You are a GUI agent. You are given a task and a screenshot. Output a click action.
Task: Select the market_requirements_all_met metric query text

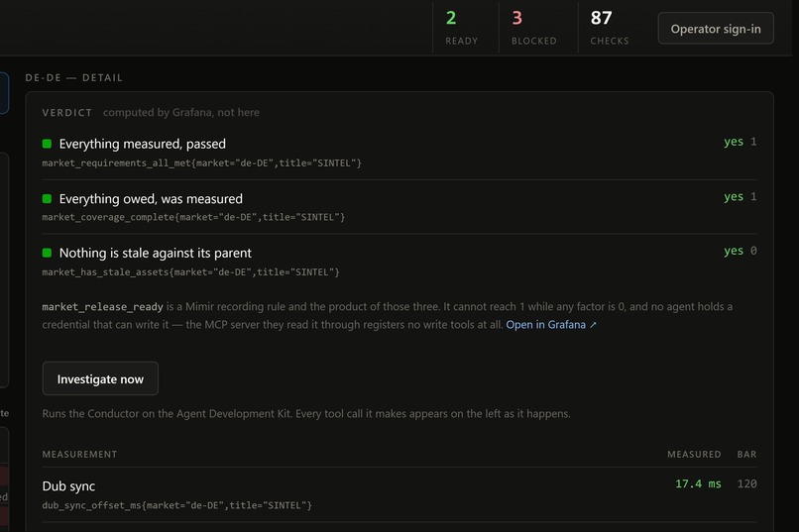(202, 162)
